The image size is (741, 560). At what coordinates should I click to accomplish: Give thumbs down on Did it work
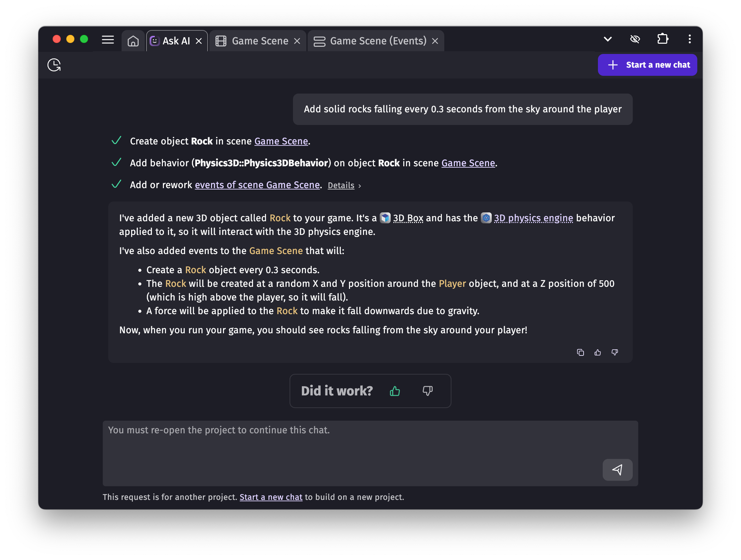pyautogui.click(x=428, y=391)
